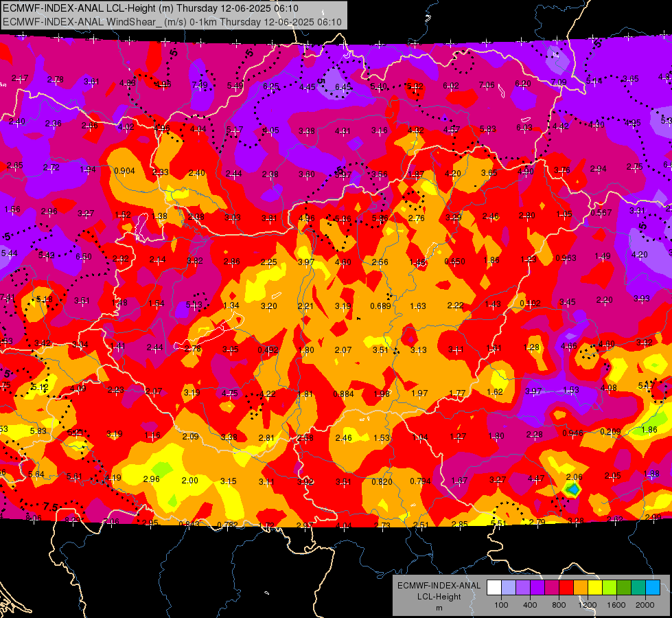Select the vivid purple legend swatch above 400

click(537, 588)
